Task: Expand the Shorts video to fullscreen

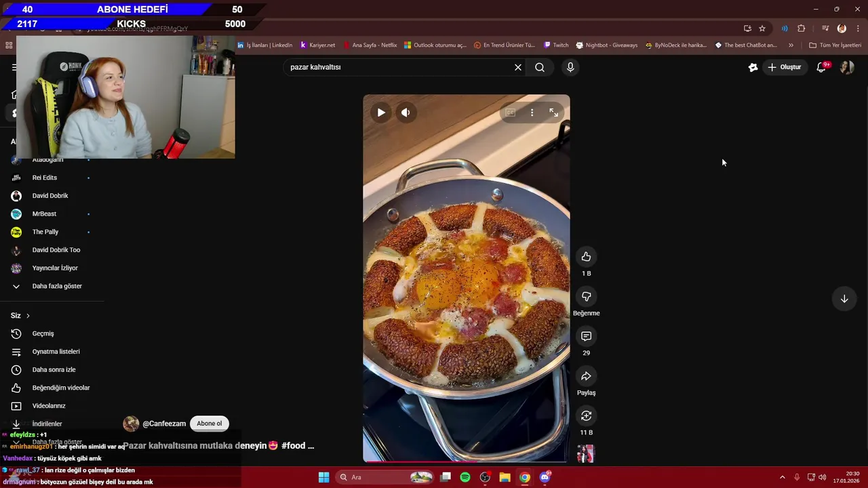Action: [553, 113]
